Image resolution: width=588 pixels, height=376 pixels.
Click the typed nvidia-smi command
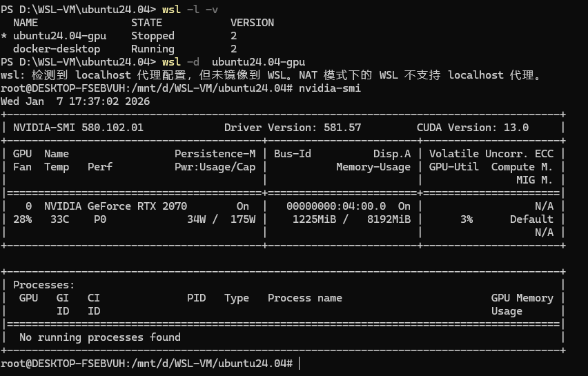(x=330, y=88)
